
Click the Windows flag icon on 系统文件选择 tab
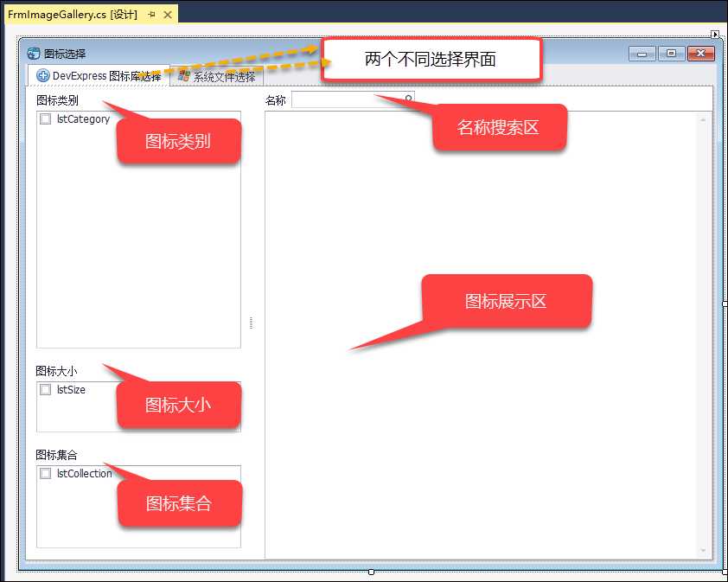tap(184, 76)
